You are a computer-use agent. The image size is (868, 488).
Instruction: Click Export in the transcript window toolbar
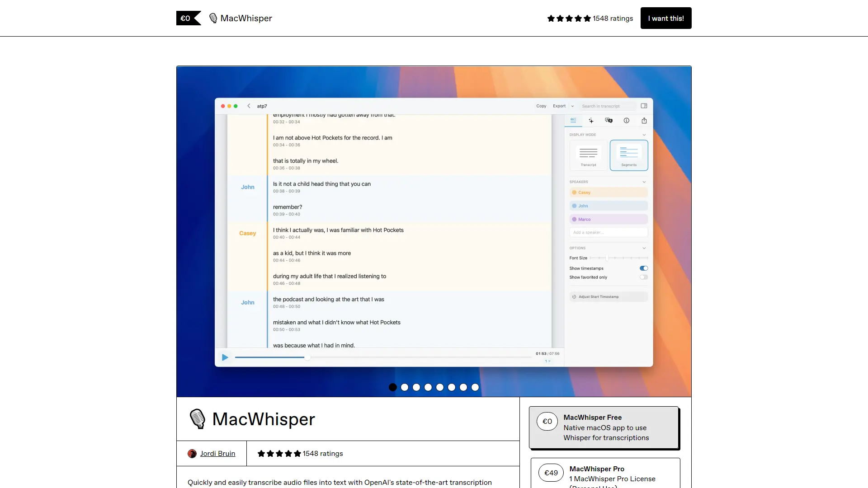click(560, 106)
